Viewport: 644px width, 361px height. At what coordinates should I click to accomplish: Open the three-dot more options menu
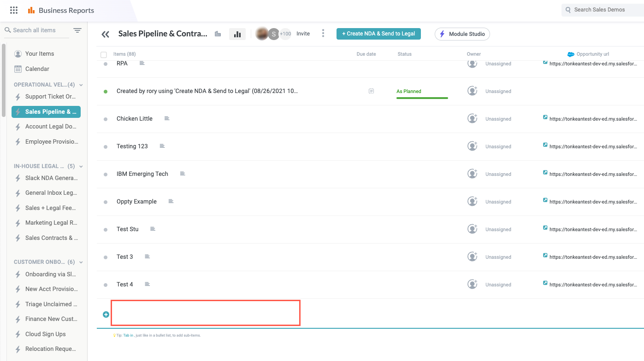323,34
